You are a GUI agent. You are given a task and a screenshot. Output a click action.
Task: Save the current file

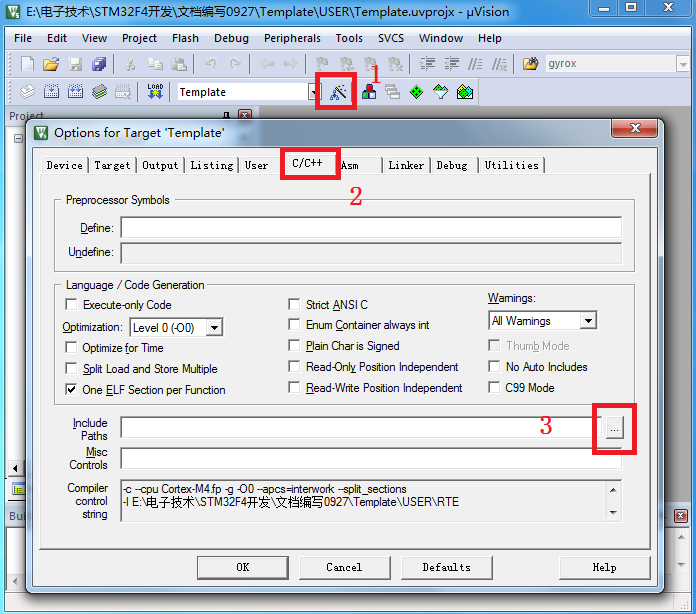point(75,64)
